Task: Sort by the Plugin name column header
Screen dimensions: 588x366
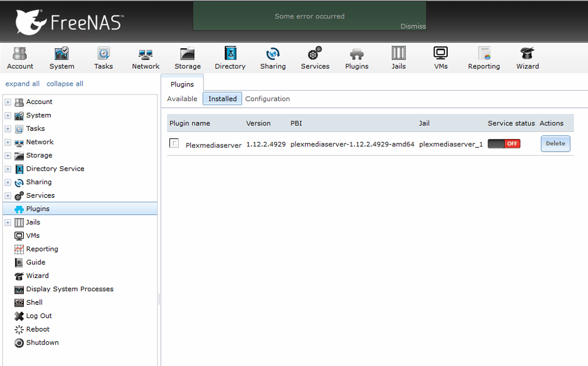Action: [x=190, y=124]
